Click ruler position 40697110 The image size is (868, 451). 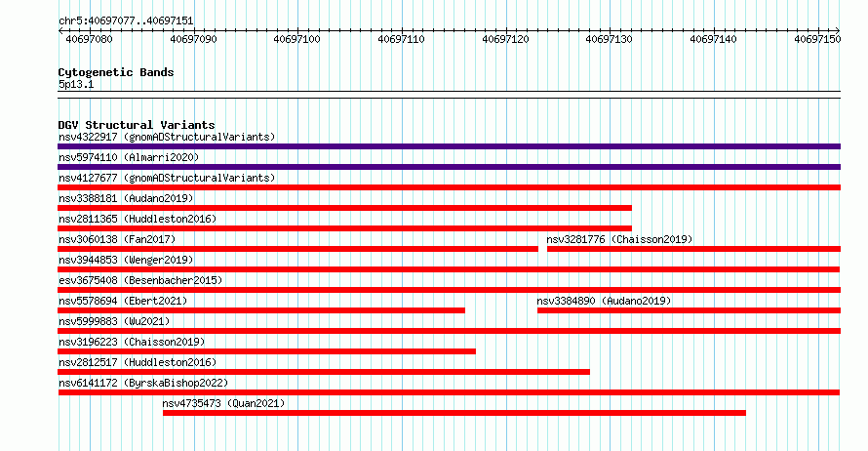pyautogui.click(x=402, y=39)
